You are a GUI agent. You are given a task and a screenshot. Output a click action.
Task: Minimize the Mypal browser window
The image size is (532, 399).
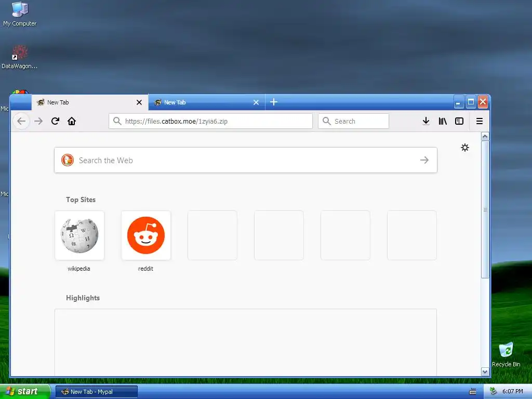pyautogui.click(x=458, y=102)
